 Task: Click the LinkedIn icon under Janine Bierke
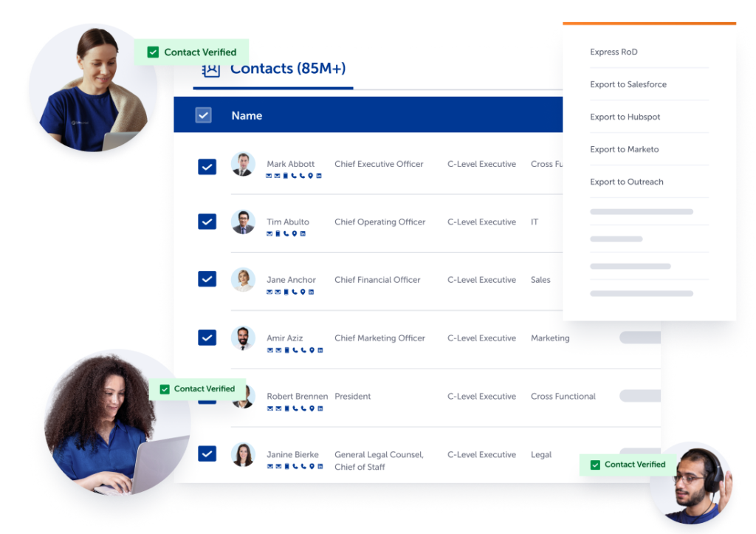pyautogui.click(x=320, y=466)
